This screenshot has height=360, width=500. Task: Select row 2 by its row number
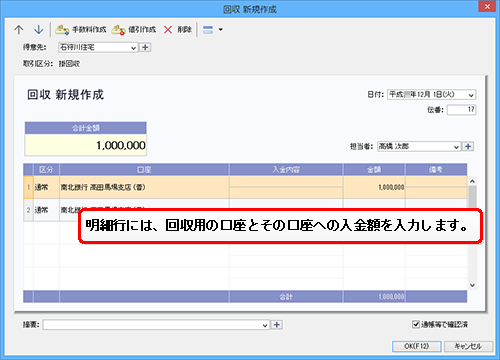[x=28, y=210]
